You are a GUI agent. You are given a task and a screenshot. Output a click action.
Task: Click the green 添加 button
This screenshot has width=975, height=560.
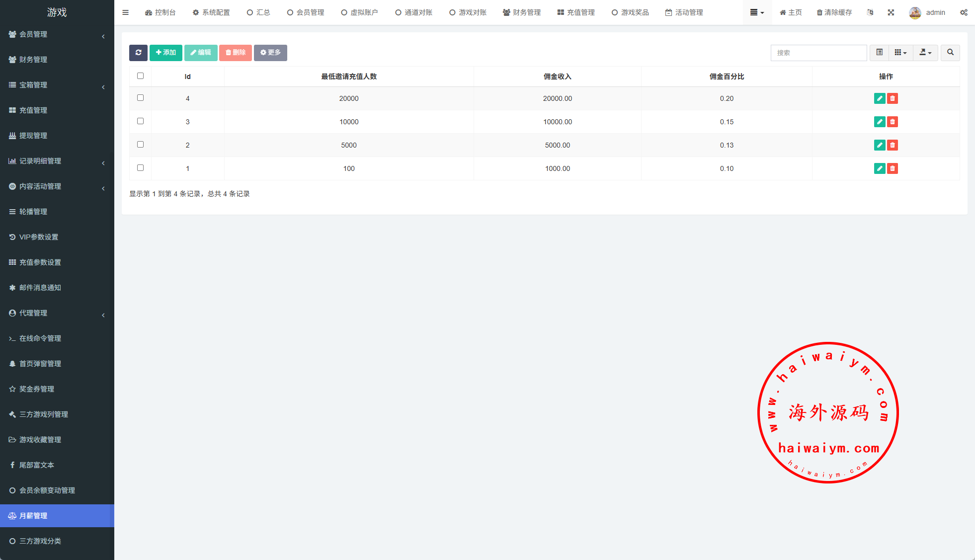tap(165, 53)
